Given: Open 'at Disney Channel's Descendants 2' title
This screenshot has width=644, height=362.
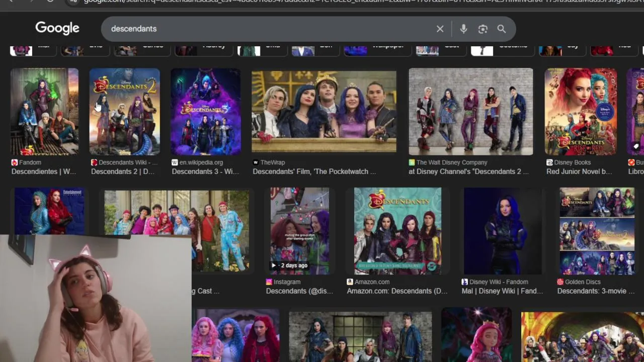Looking at the screenshot, I should coord(468,171).
